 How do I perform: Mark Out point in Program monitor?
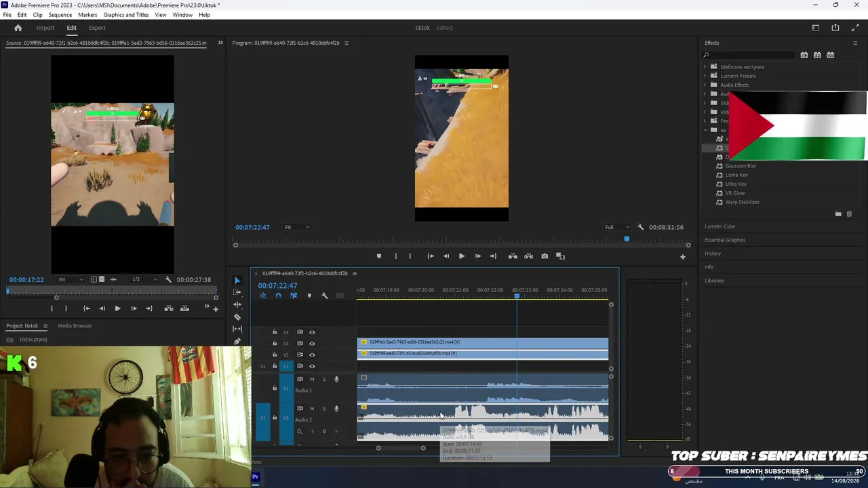click(410, 256)
